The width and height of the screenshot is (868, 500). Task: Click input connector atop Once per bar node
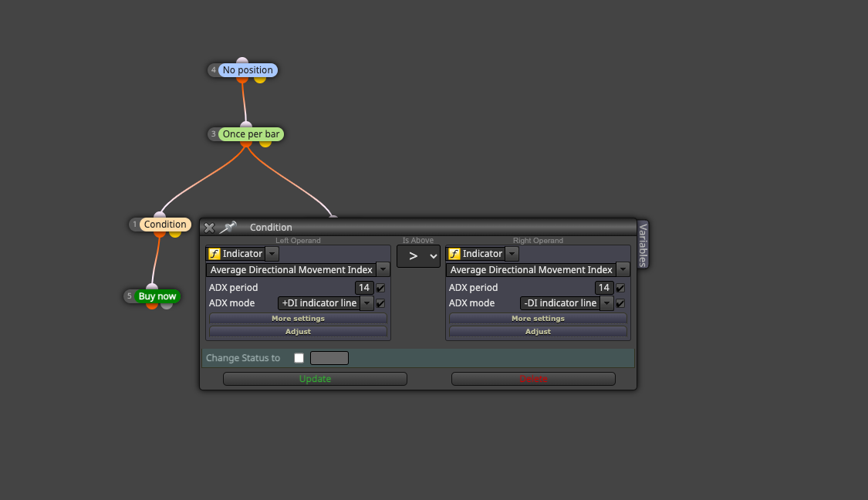click(246, 124)
